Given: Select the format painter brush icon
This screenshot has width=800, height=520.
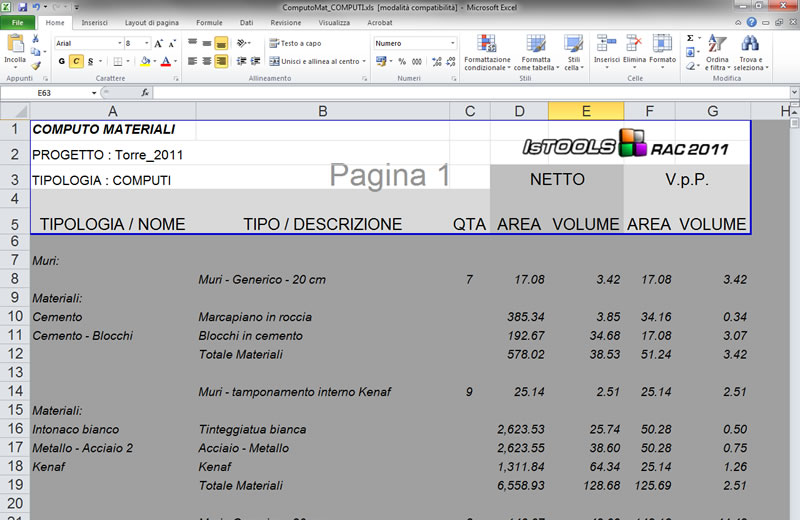Looking at the screenshot, I should (x=36, y=66).
